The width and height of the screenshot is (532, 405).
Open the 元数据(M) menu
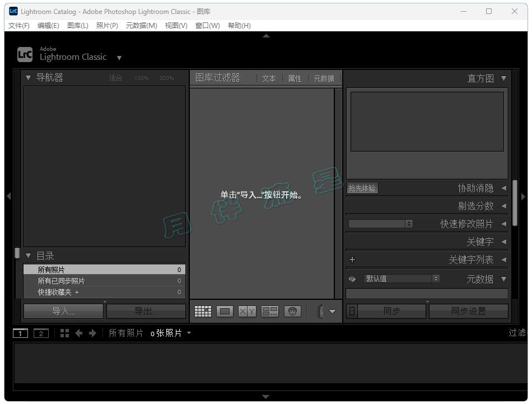141,25
